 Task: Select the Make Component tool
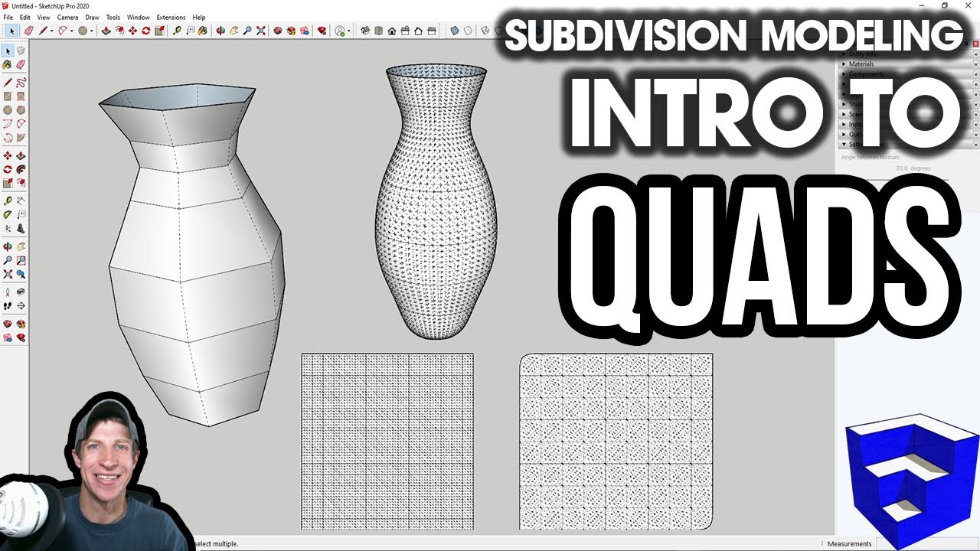click(21, 51)
